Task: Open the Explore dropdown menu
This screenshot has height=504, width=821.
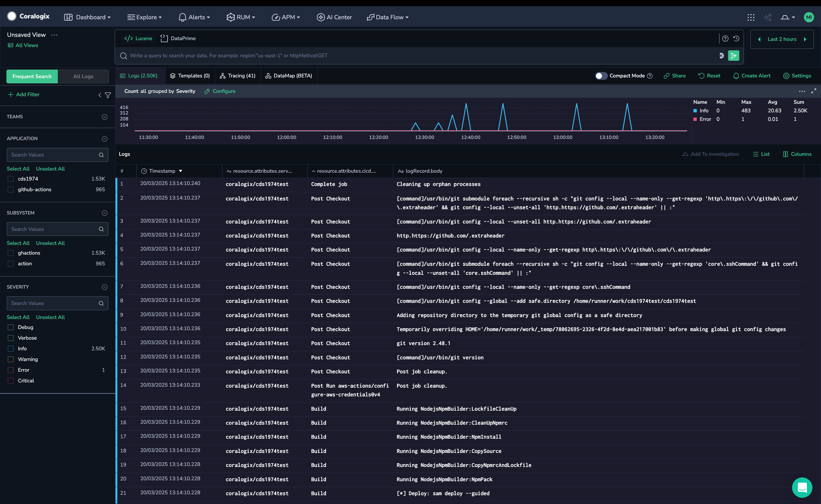Action: point(144,17)
